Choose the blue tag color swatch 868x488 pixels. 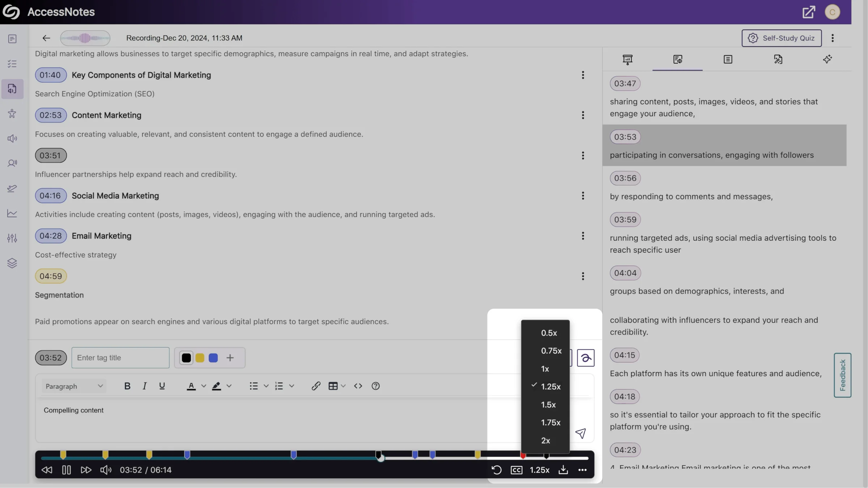tap(213, 358)
